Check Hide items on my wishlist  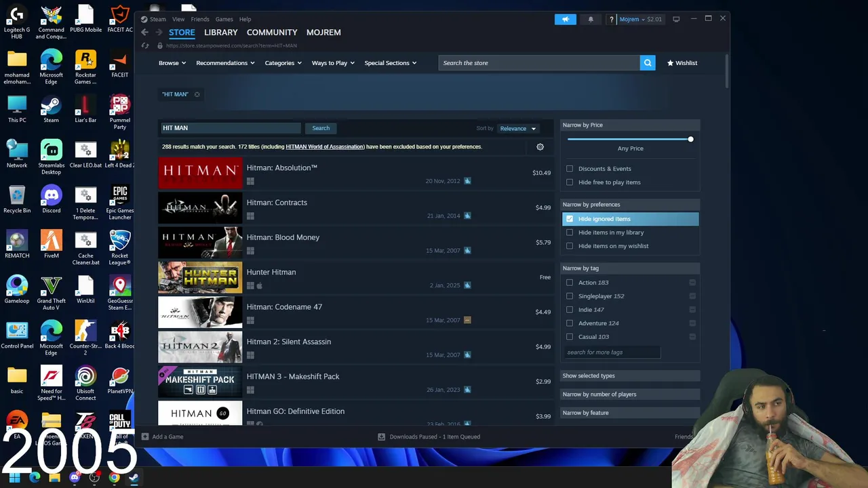point(570,246)
